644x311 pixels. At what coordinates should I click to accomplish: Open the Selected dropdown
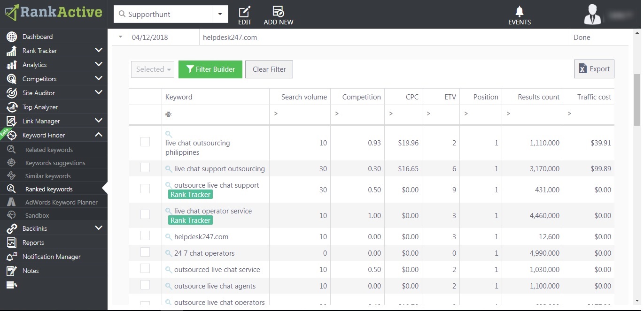[153, 69]
